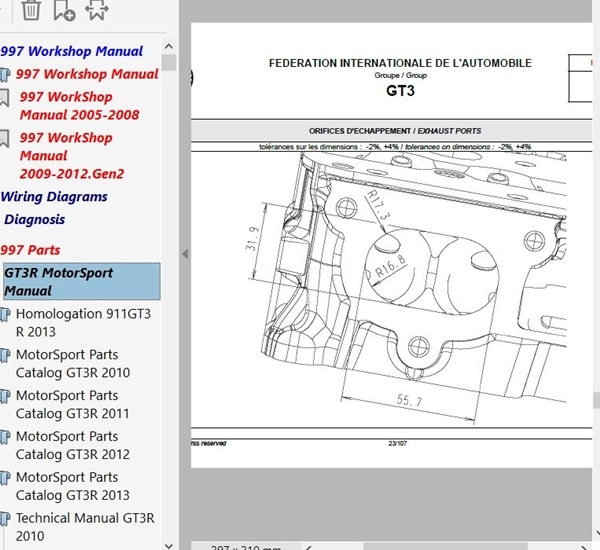Click the bookmark icon beside Manual 2005-2008

tap(4, 98)
